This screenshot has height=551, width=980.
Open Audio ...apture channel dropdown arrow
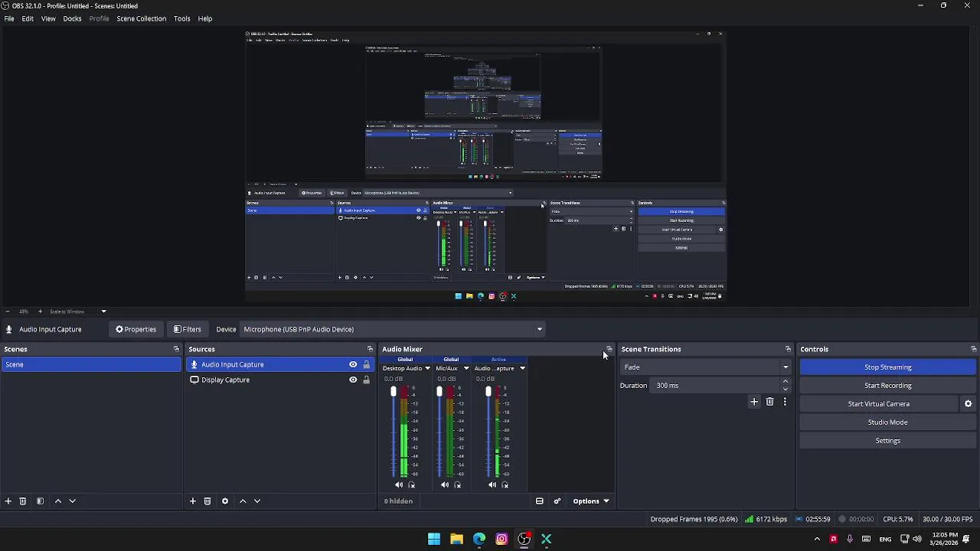click(x=522, y=368)
